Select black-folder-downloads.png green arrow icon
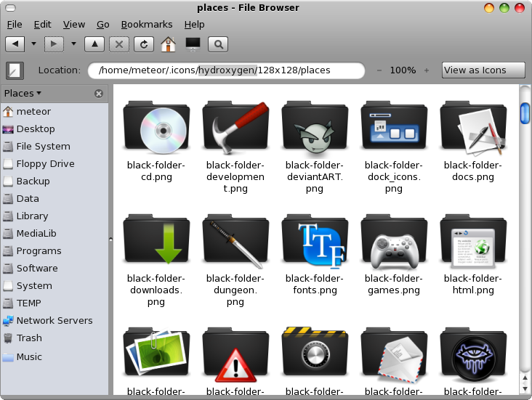Image resolution: width=532 pixels, height=400 pixels. coord(156,240)
